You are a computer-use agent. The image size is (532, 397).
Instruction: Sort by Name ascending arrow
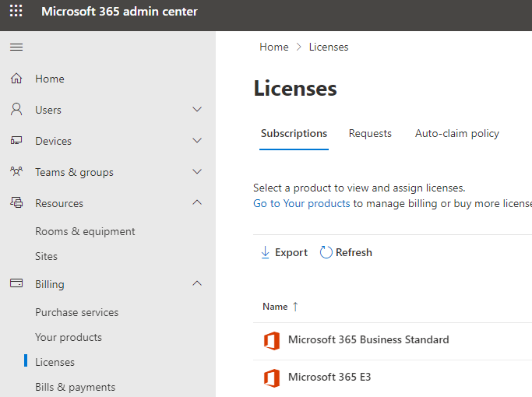[295, 307]
